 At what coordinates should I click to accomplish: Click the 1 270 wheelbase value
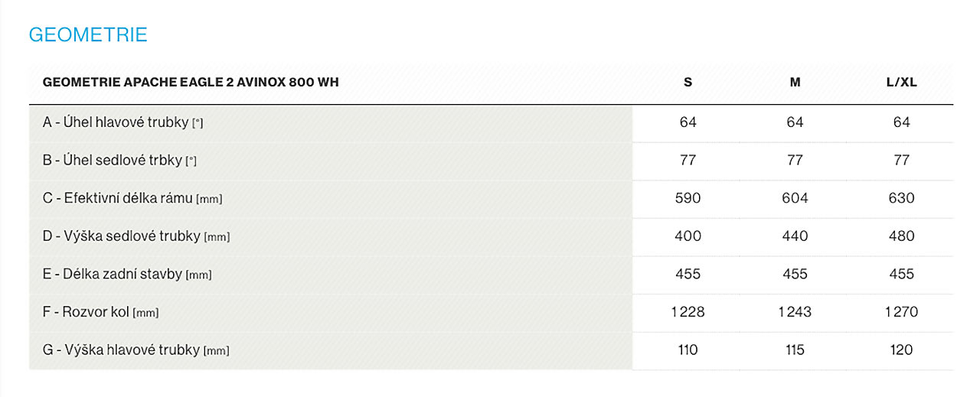[x=901, y=312]
